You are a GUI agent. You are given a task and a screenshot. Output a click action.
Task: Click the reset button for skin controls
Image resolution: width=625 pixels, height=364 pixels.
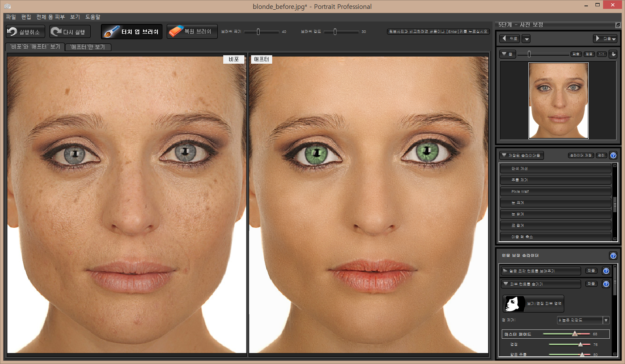592,284
